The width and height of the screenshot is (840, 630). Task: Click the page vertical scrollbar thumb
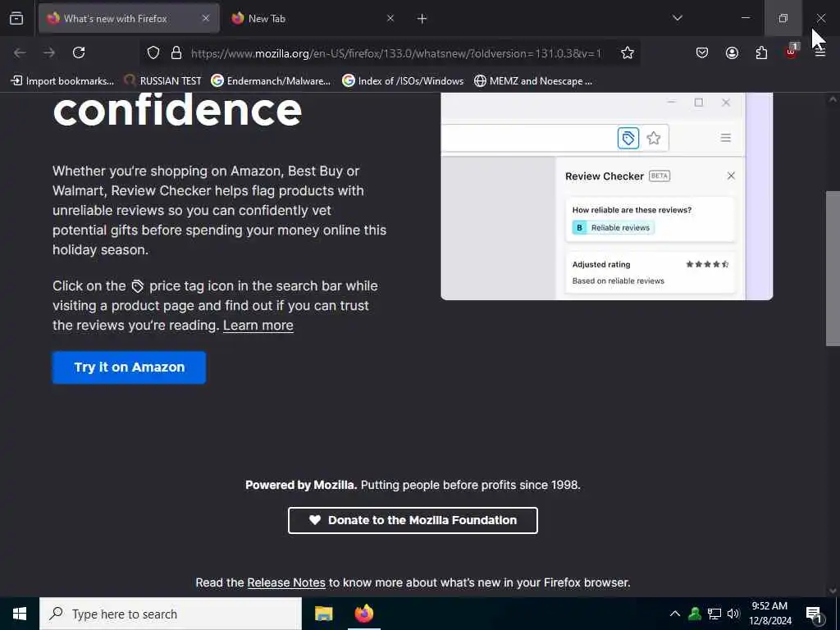tap(833, 268)
